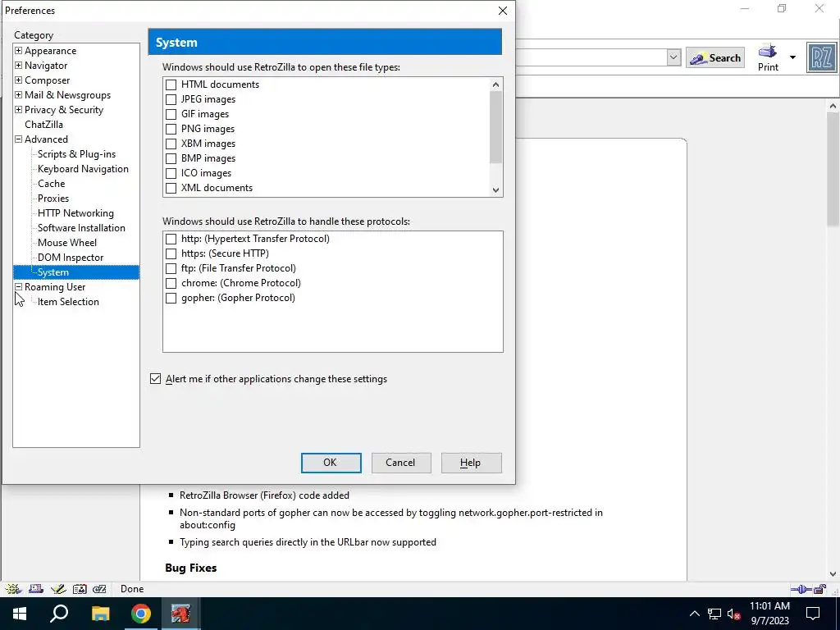The width and height of the screenshot is (840, 630).
Task: Open Help for System preferences
Action: tap(471, 463)
